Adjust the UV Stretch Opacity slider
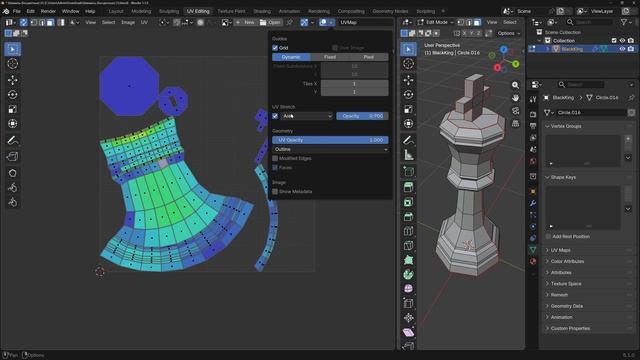Screen dimensions: 640x360 point(362,116)
